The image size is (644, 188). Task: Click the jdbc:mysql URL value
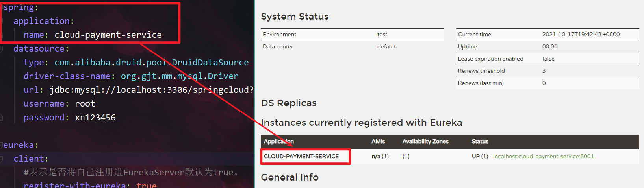(x=151, y=90)
